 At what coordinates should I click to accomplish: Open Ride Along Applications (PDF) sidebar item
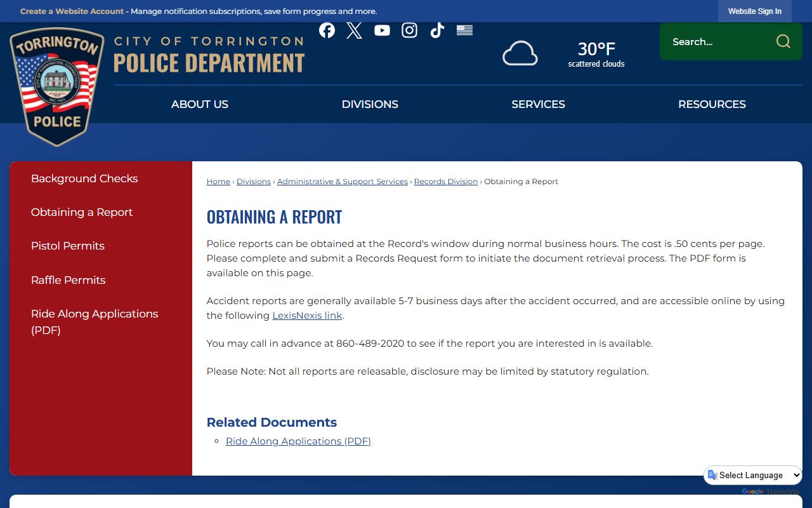click(x=95, y=322)
